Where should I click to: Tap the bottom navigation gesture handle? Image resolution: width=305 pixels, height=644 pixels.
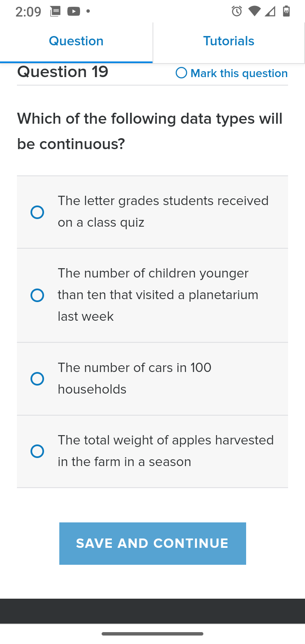pos(152,634)
